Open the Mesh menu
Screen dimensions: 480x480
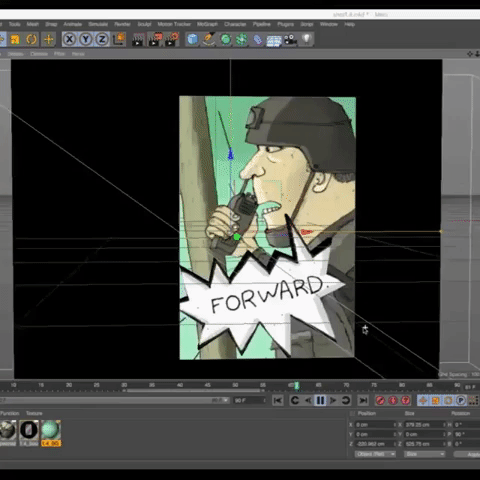[33, 24]
